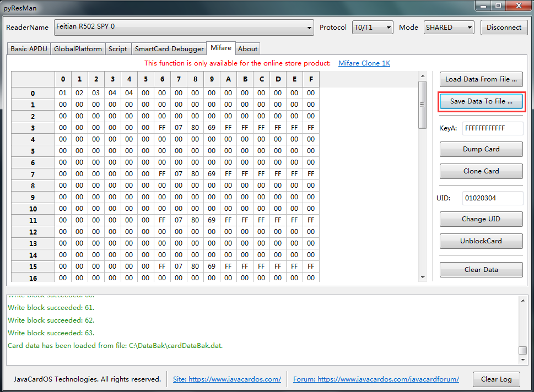The height and width of the screenshot is (392, 534).
Task: Clear the log with Clear Log
Action: (x=496, y=379)
